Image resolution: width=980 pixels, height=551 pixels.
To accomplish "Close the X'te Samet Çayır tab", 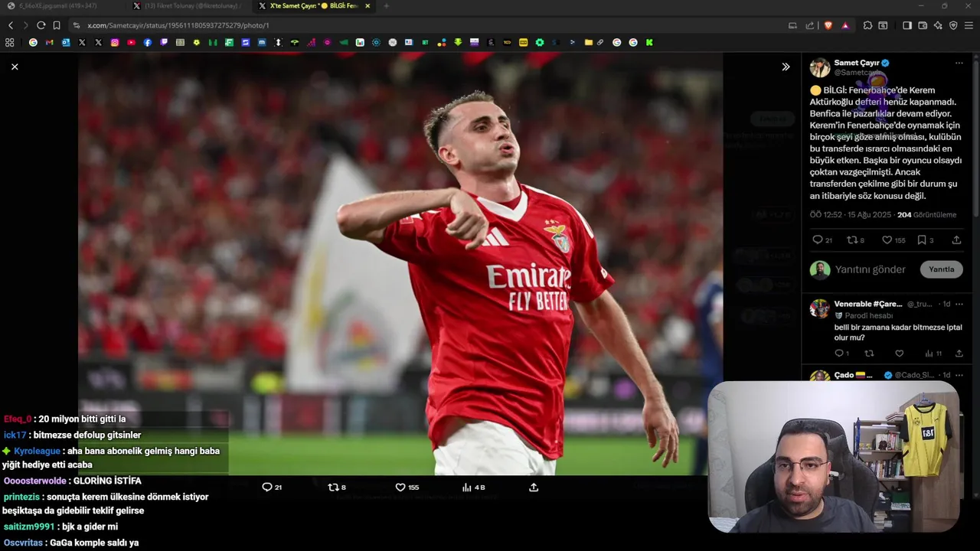I will (x=367, y=6).
